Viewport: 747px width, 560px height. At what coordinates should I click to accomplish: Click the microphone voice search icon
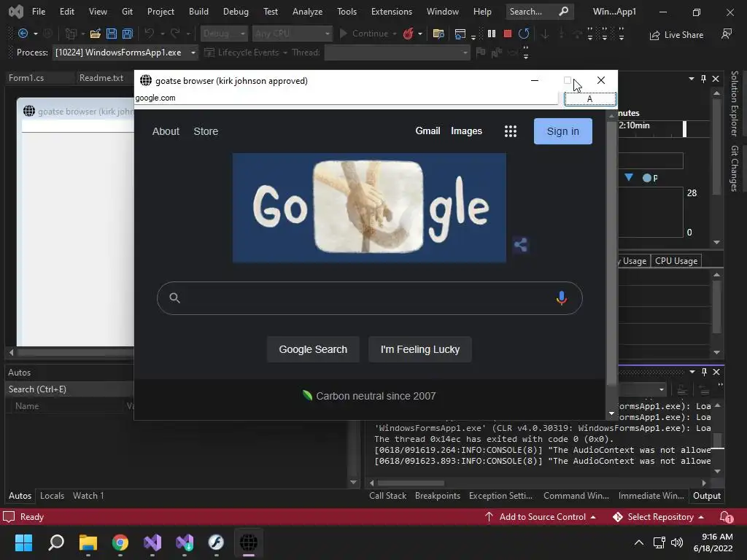coord(561,298)
